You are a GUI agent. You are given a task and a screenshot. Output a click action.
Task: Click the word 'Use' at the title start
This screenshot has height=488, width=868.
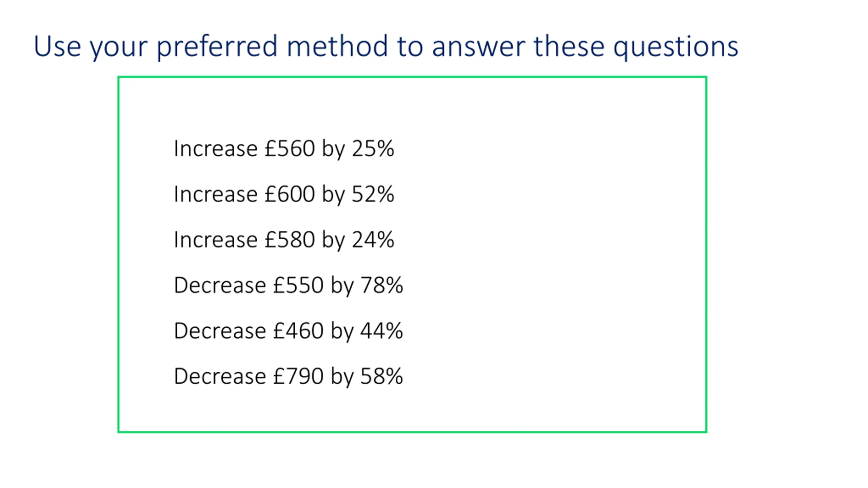[x=57, y=46]
